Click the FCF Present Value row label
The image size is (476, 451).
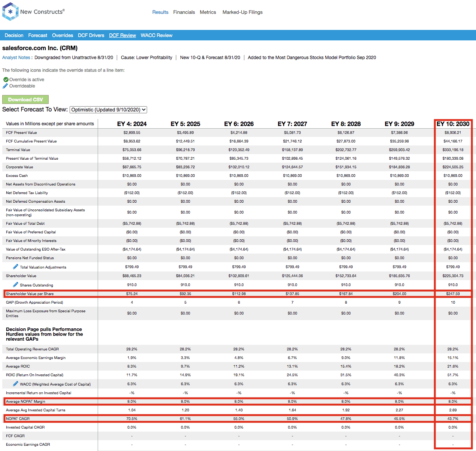pyautogui.click(x=21, y=133)
